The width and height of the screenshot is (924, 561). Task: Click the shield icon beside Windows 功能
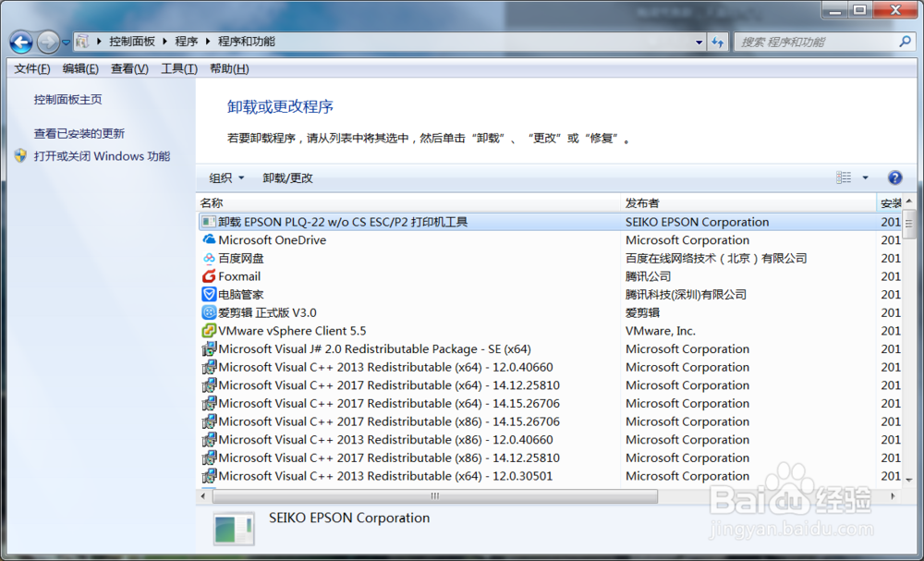20,155
